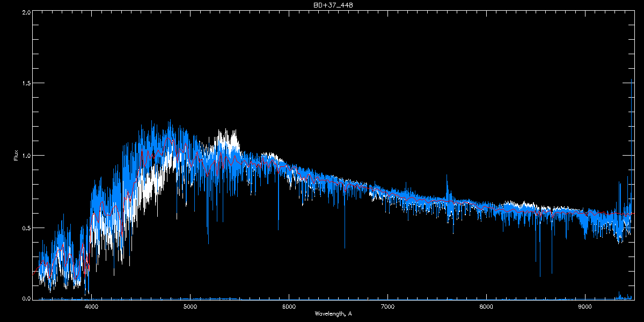644x322 pixels.
Task: Click the white spectrum bump peak right of 5000
Action: [x=219, y=130]
